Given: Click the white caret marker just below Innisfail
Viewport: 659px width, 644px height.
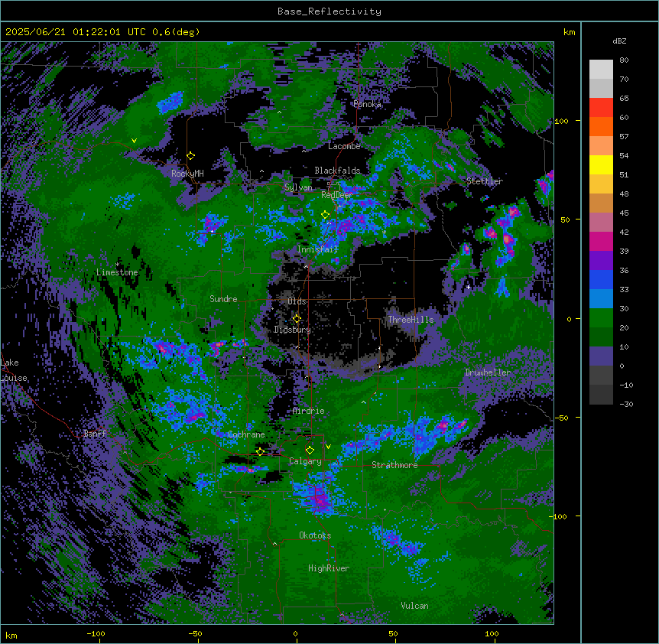Looking at the screenshot, I should [306, 266].
